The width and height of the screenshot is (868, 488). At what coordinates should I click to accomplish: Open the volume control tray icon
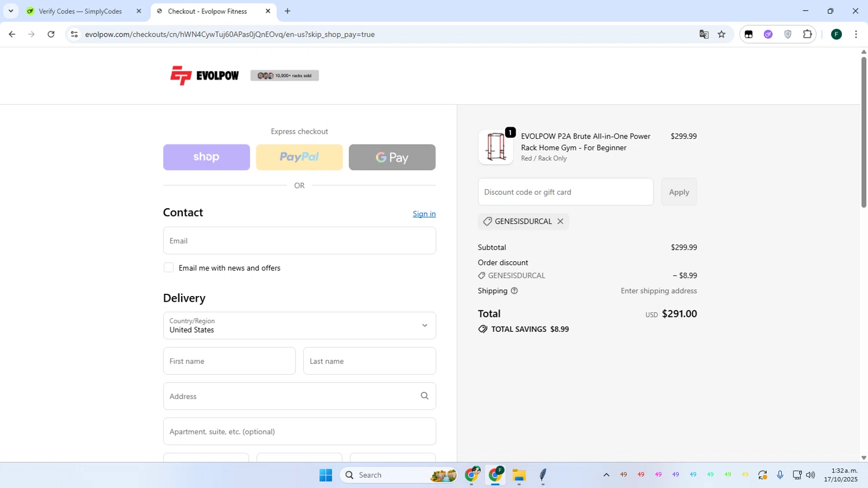point(811,475)
